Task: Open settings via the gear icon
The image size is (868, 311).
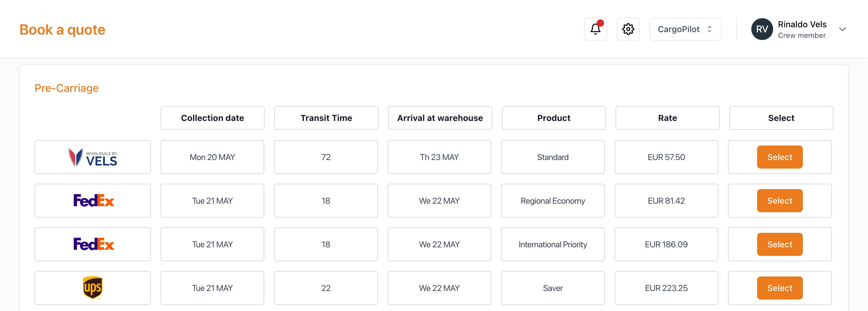Action: click(628, 29)
